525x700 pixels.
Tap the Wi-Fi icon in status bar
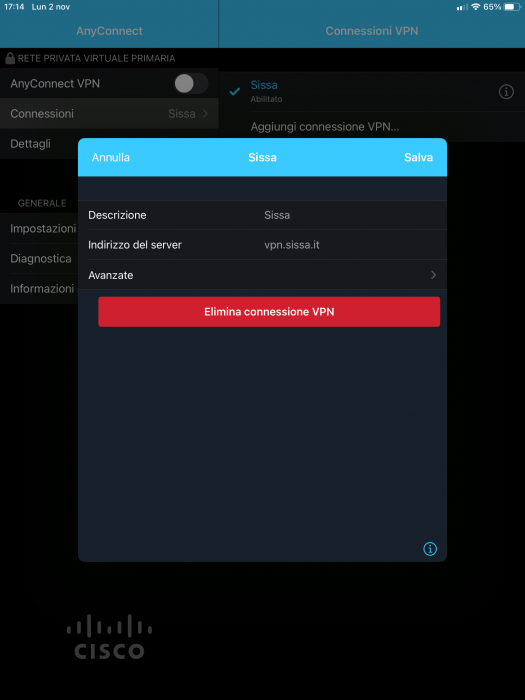point(475,7)
